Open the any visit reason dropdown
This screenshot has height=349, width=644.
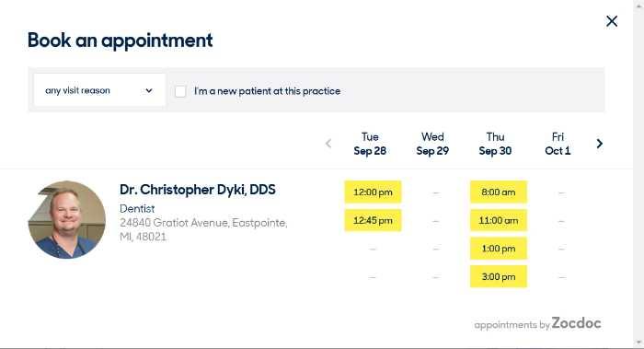click(x=99, y=90)
